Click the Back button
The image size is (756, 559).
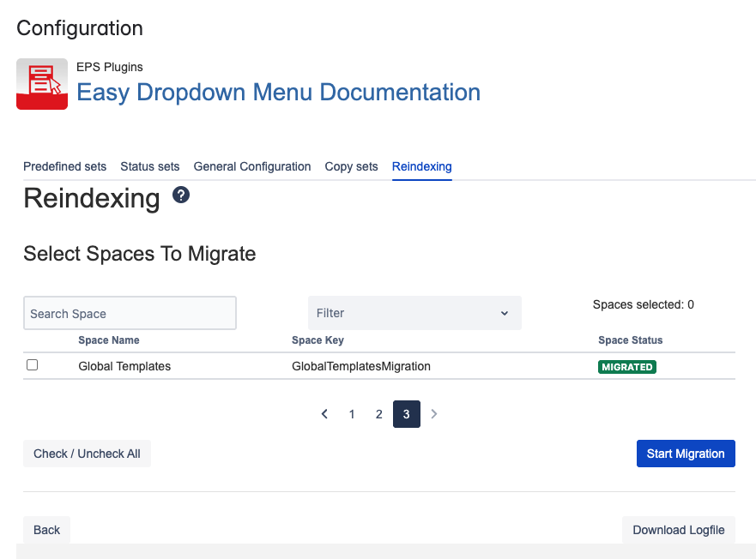click(46, 530)
